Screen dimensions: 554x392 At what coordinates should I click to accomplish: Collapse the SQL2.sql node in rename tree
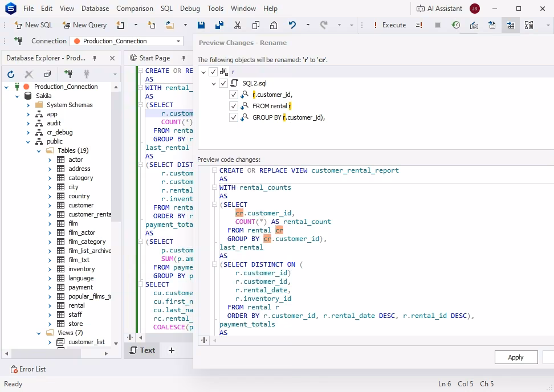pyautogui.click(x=214, y=84)
